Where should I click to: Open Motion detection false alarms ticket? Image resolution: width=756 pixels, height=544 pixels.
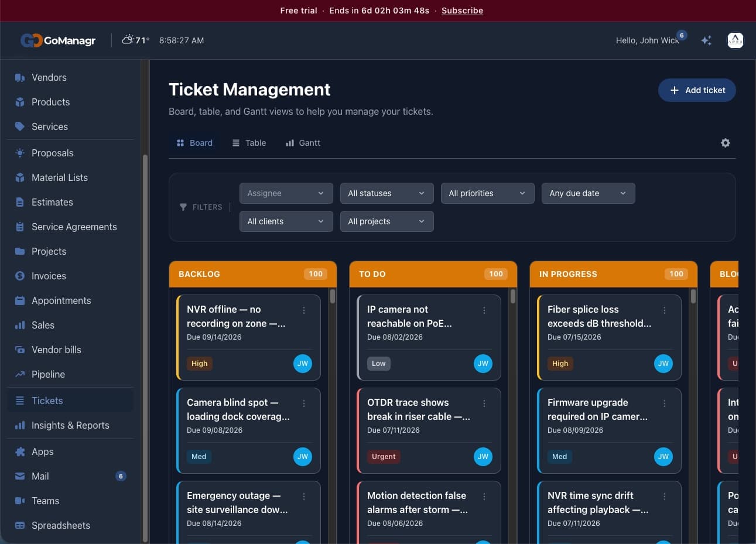(x=429, y=512)
